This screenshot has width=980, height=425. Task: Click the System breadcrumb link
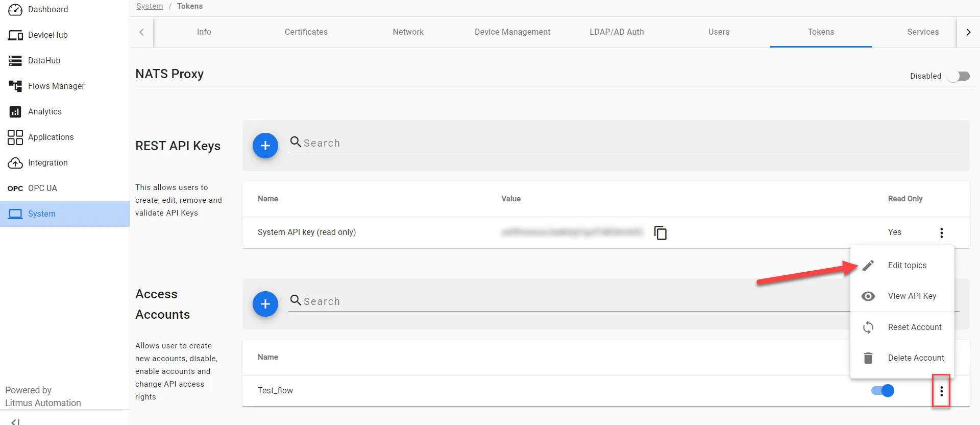150,6
